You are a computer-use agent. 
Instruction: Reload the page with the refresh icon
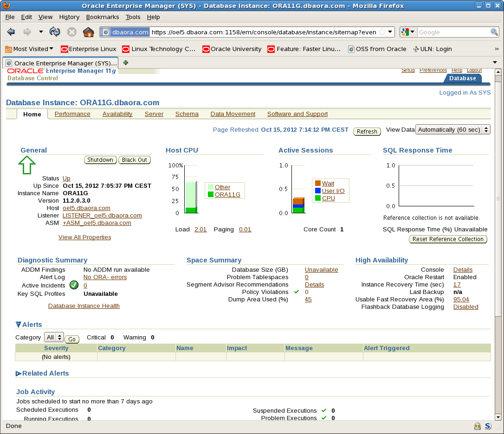click(x=55, y=32)
